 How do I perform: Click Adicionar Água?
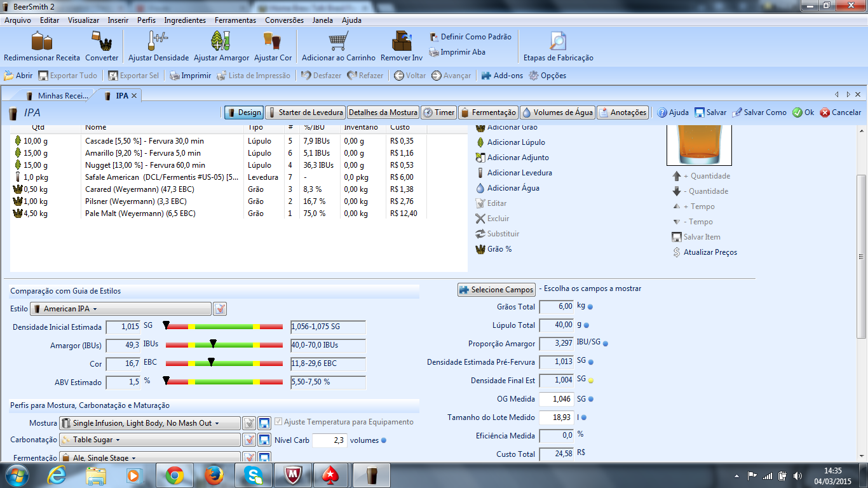click(x=508, y=188)
